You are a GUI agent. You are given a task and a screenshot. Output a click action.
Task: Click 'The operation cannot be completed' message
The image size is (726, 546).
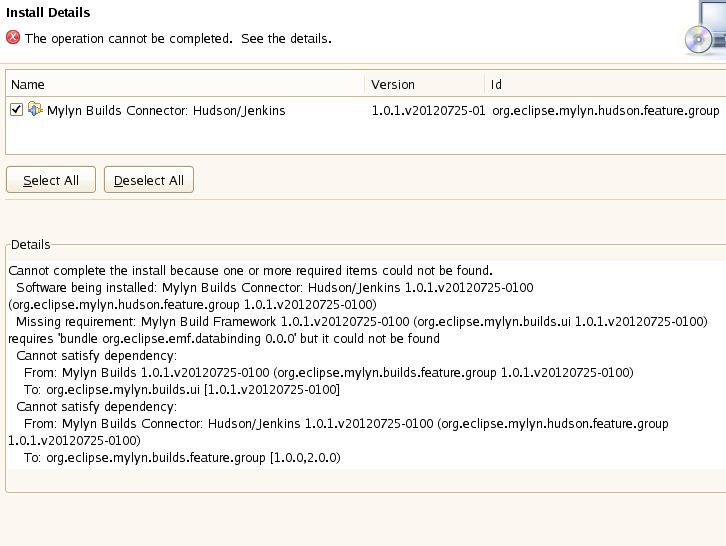point(178,38)
